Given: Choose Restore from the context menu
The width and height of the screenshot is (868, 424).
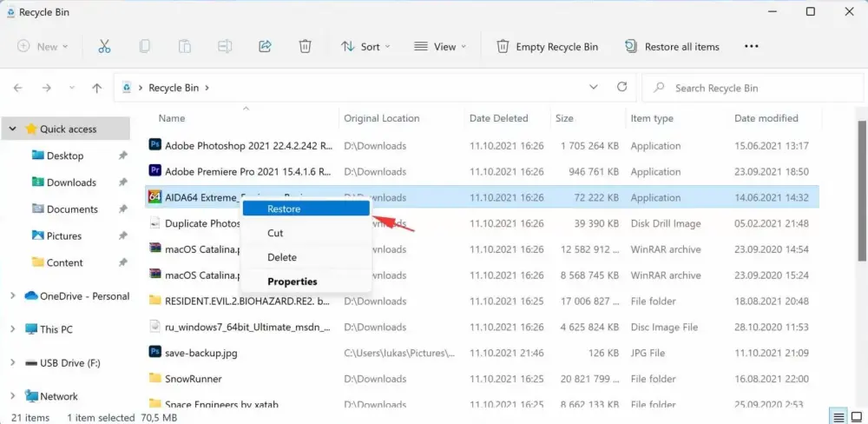Looking at the screenshot, I should point(306,209).
